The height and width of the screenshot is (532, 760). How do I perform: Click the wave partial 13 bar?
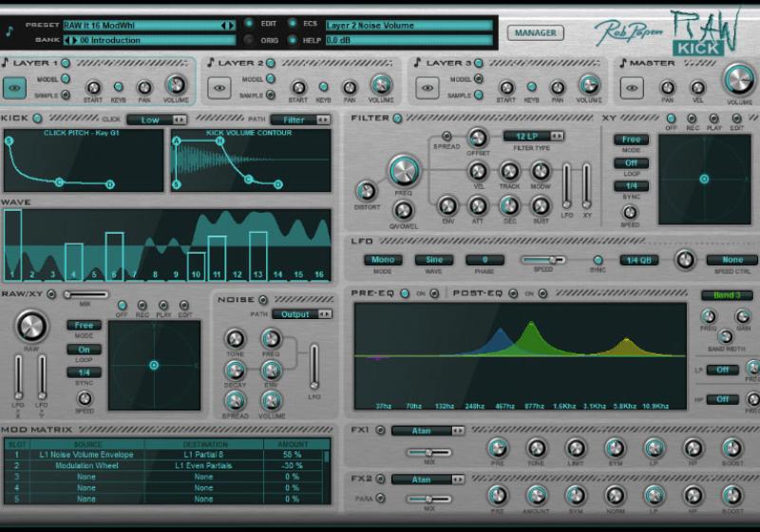pyautogui.click(x=257, y=256)
